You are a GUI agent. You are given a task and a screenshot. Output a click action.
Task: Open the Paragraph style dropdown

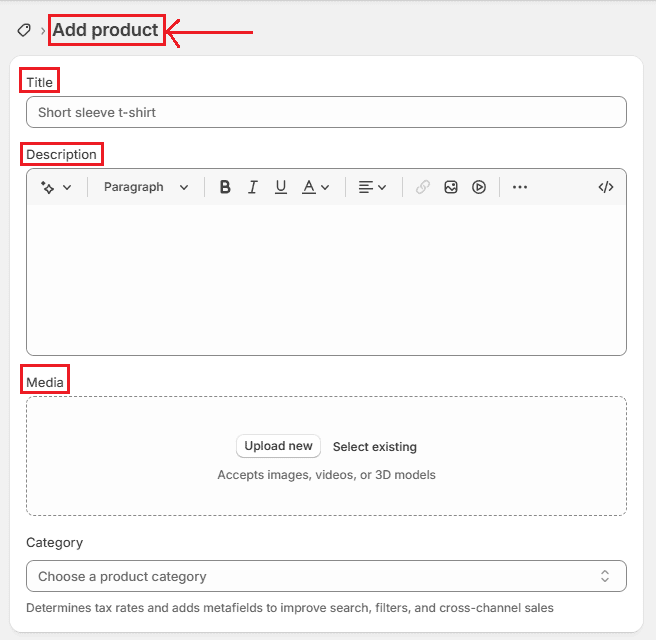pos(146,187)
